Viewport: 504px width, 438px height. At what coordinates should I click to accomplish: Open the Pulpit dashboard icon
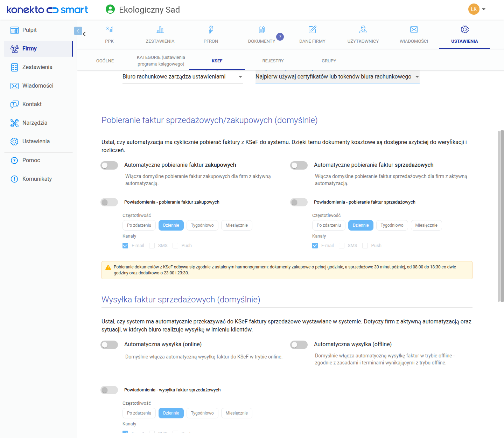[14, 30]
